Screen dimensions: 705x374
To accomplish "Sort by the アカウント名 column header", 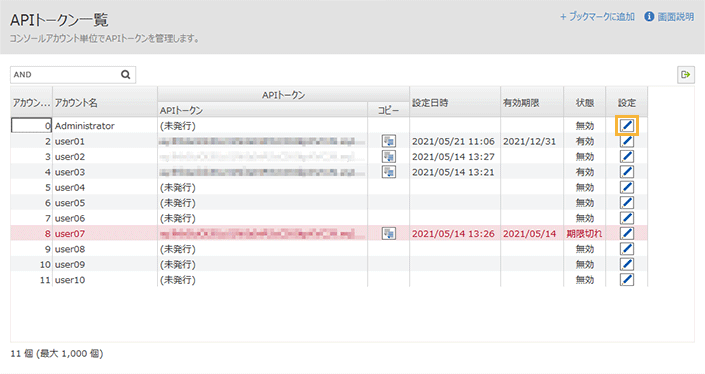I will pyautogui.click(x=105, y=102).
